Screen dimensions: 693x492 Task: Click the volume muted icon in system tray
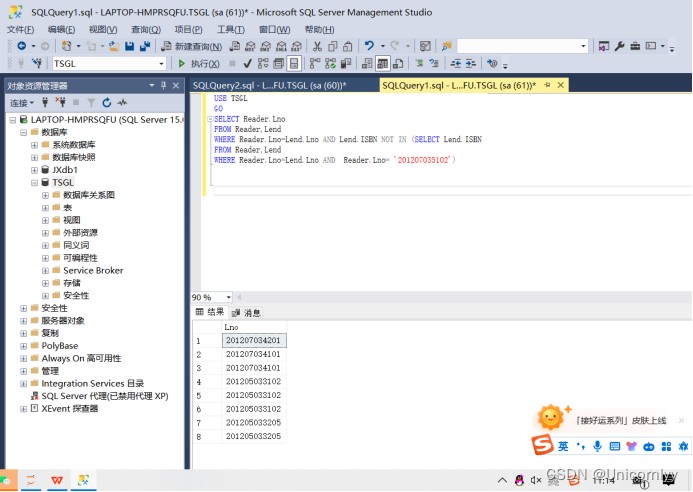click(536, 480)
